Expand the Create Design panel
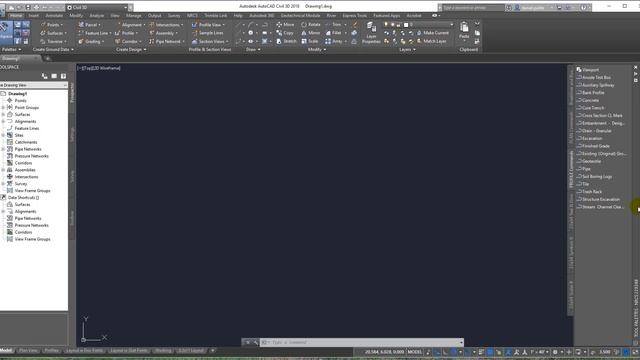 tap(131, 50)
